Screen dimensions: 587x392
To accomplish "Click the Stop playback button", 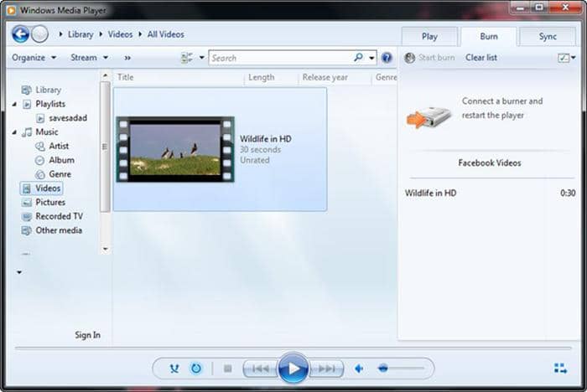I will pyautogui.click(x=227, y=369).
